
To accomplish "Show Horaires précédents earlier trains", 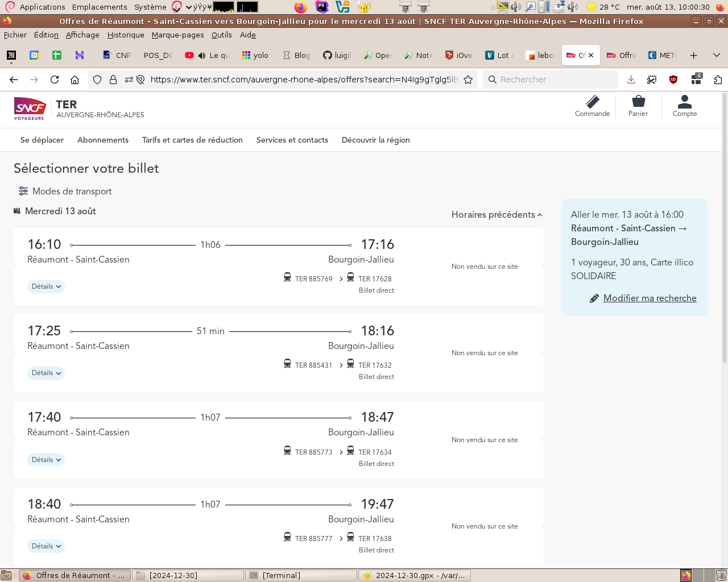I will 497,215.
